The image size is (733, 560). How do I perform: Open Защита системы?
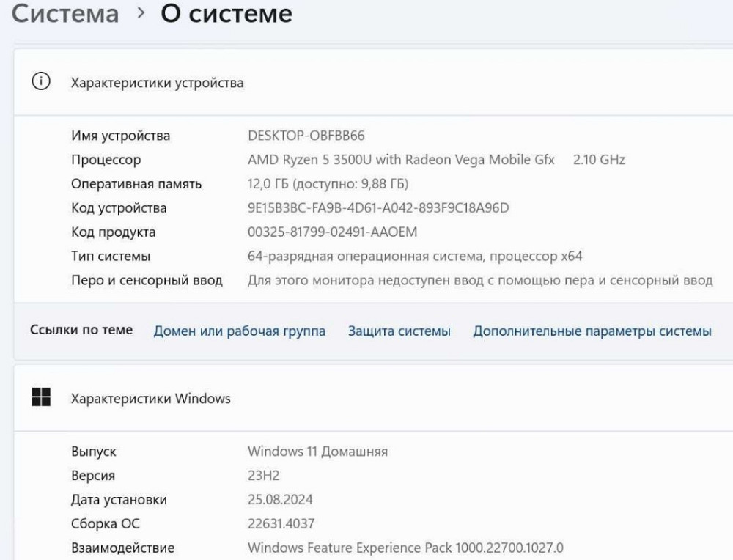(399, 331)
